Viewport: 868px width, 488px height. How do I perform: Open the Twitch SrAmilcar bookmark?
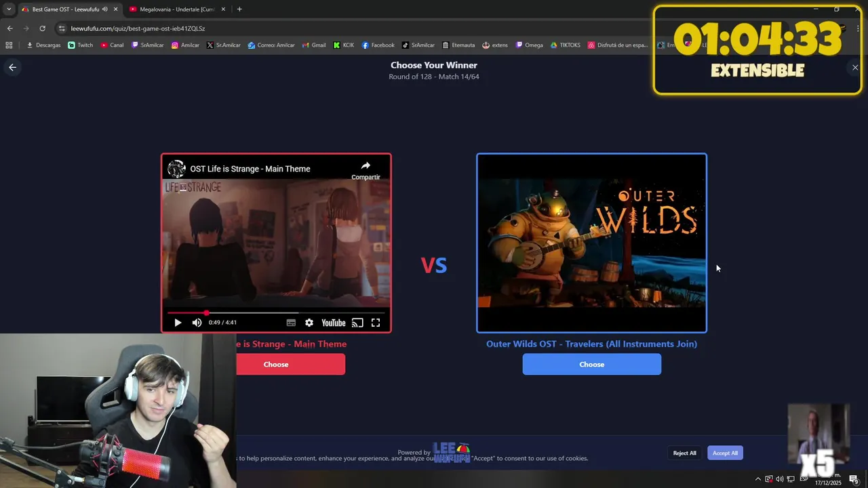pyautogui.click(x=148, y=45)
